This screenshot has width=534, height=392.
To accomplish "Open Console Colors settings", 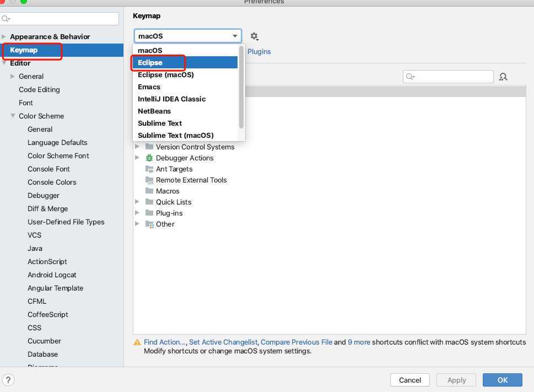I will (52, 182).
